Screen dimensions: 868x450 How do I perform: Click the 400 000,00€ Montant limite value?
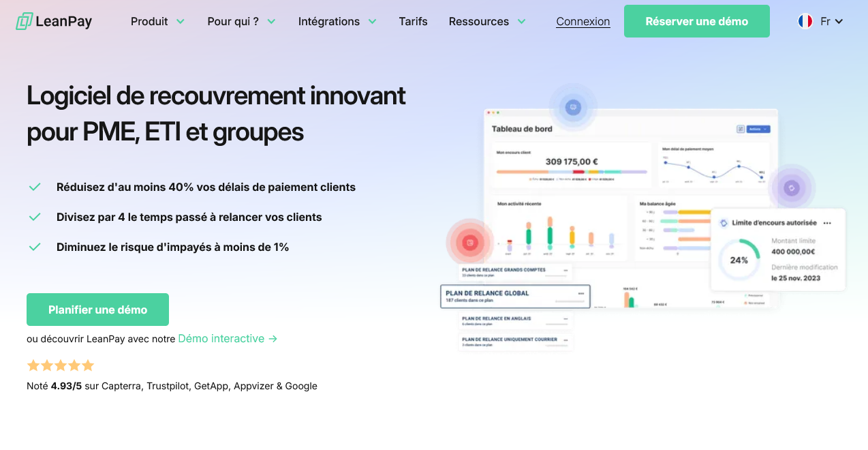pos(793,252)
